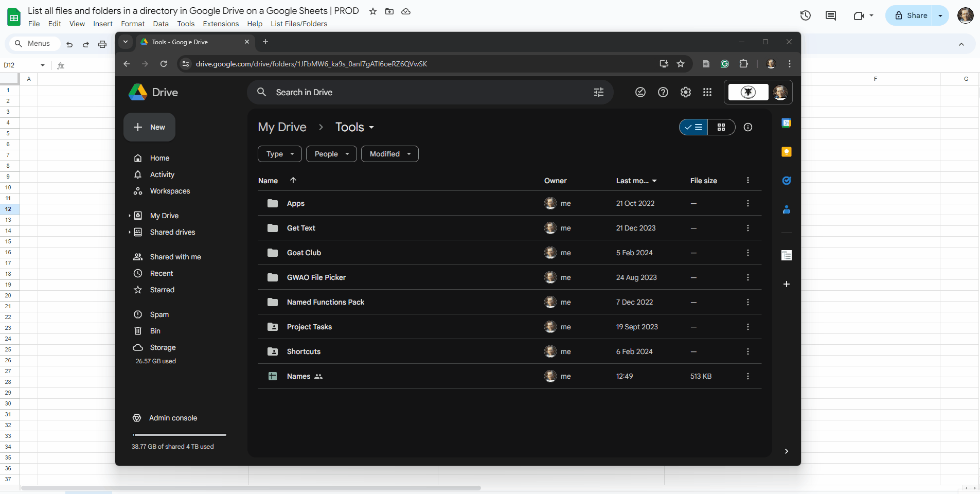
Task: Open the Project Tasks shortcut folder
Action: (x=309, y=327)
